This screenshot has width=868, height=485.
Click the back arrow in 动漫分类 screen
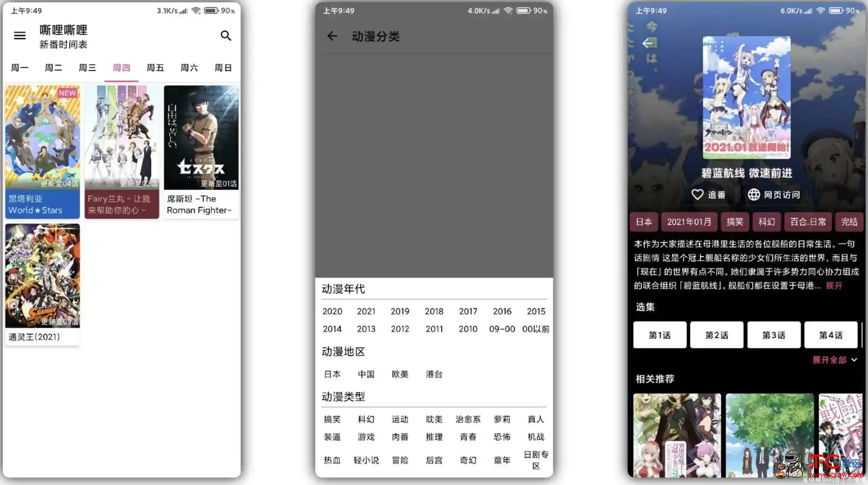click(332, 36)
